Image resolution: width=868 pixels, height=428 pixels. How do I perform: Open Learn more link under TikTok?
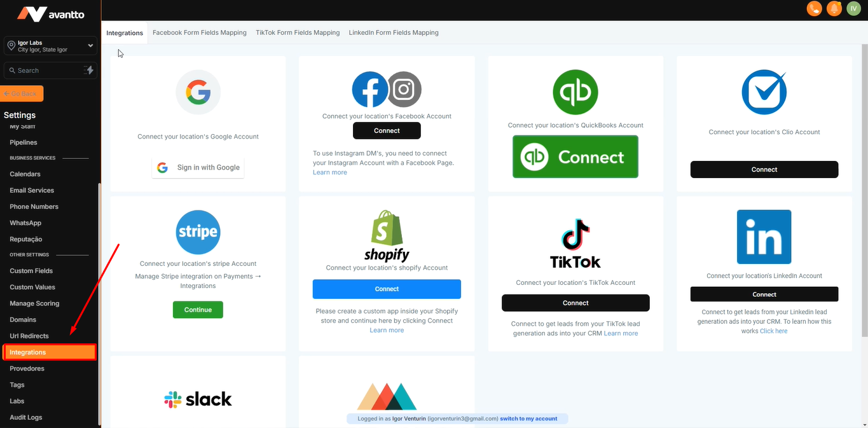[621, 333]
